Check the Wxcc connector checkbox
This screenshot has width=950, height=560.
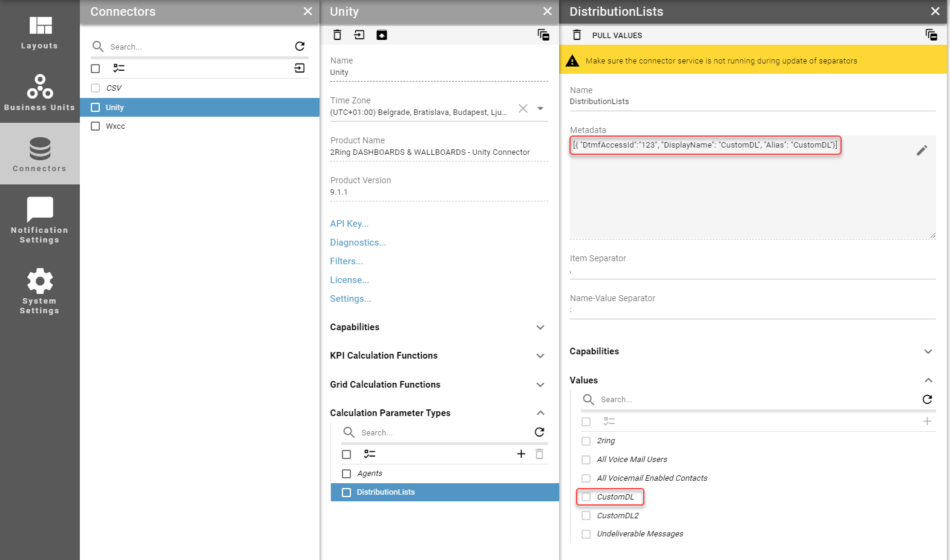[95, 126]
